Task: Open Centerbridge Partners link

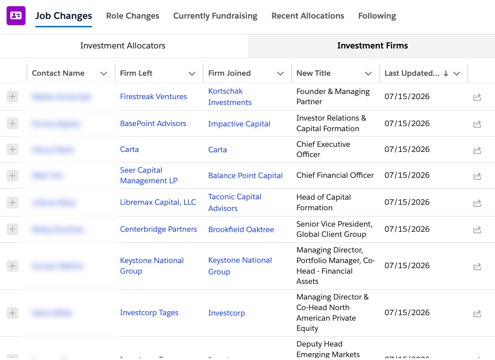Action: tap(158, 229)
